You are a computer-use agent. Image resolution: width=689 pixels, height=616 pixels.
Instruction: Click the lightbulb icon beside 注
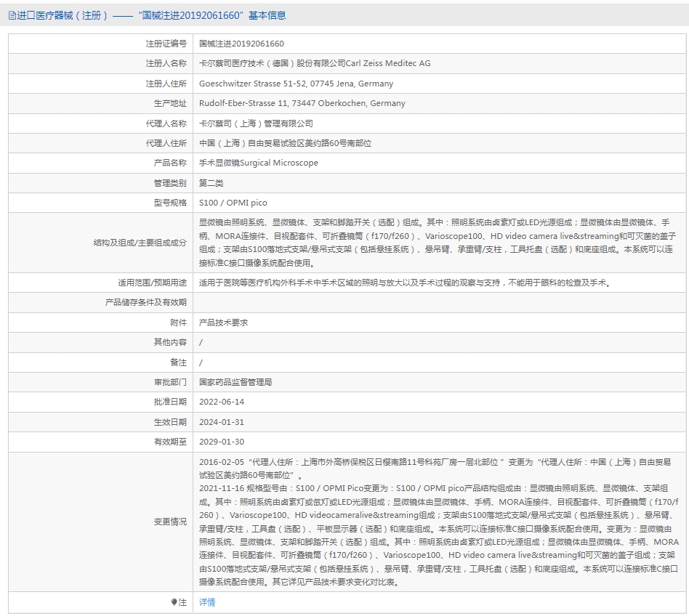point(174,602)
